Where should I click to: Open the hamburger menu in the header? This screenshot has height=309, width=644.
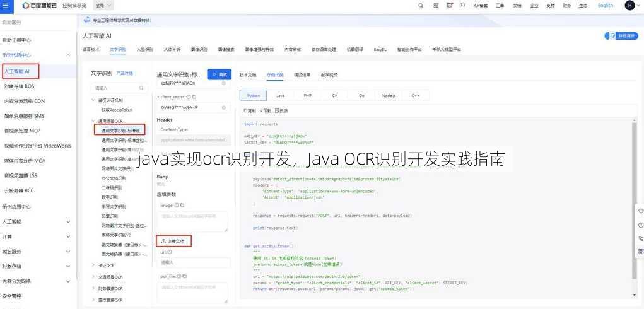(5, 5)
